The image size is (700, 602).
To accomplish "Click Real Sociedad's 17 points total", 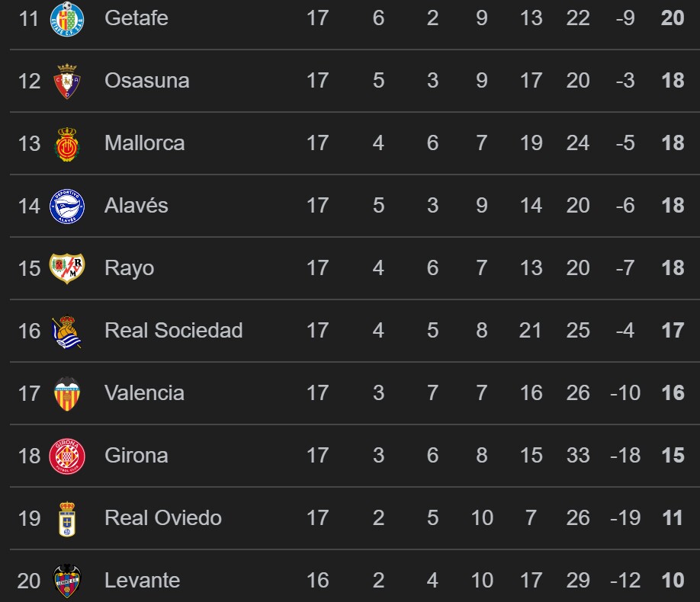I will tap(673, 331).
